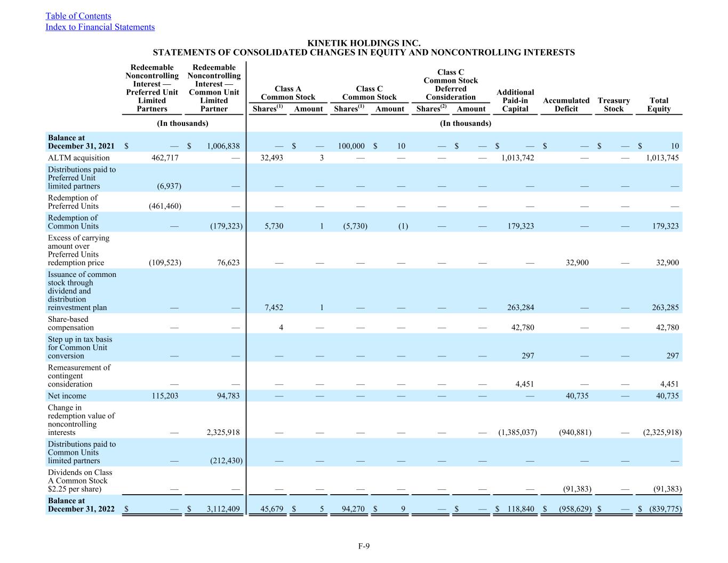Select the 1,006,838 opening balance value
728x563 pixels.
coord(223,146)
